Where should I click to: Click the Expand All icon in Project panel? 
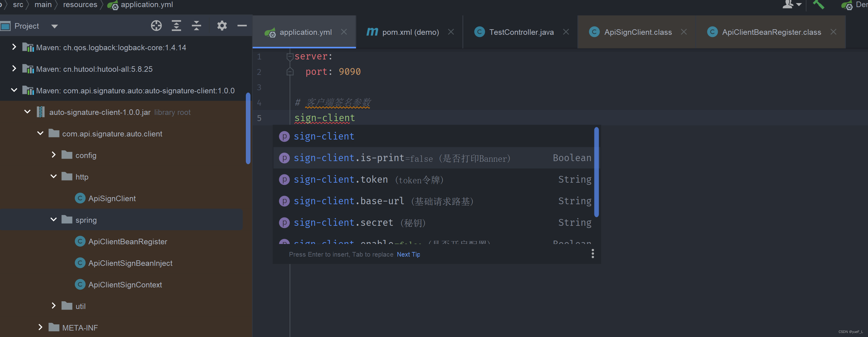(x=176, y=26)
